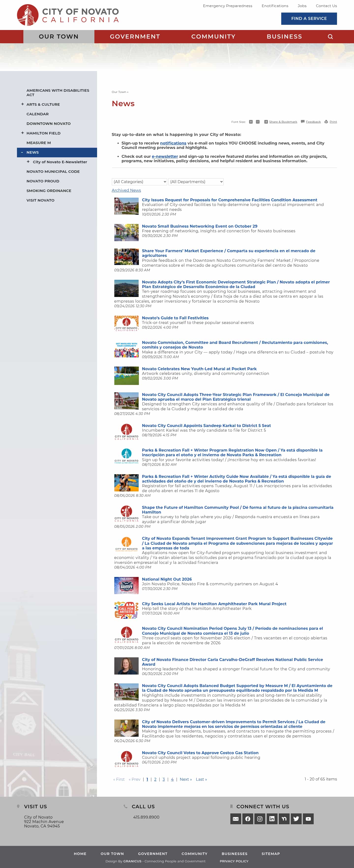
Task: Open Novato's Guide to Fall Festivities article
Action: coord(175,318)
